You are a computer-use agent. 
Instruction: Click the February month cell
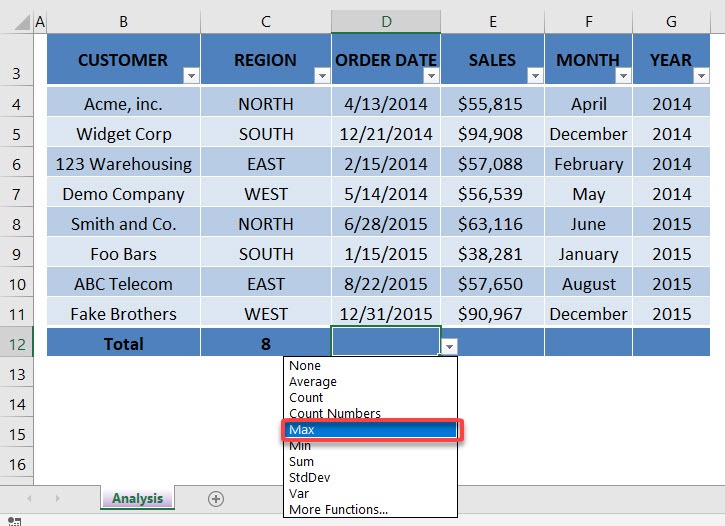click(x=589, y=164)
